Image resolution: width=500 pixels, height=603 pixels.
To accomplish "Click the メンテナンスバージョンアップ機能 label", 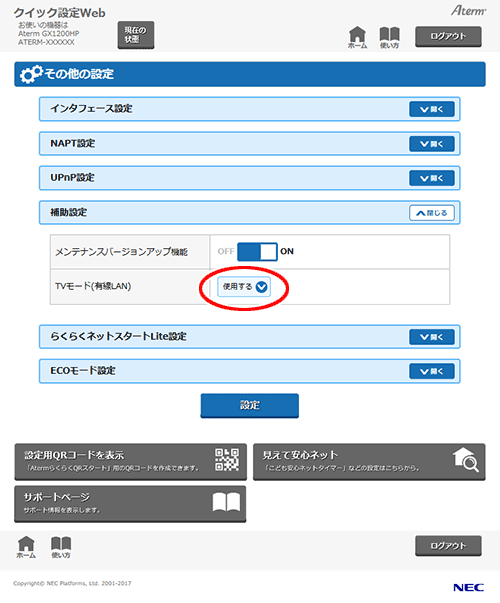I will click(x=122, y=252).
